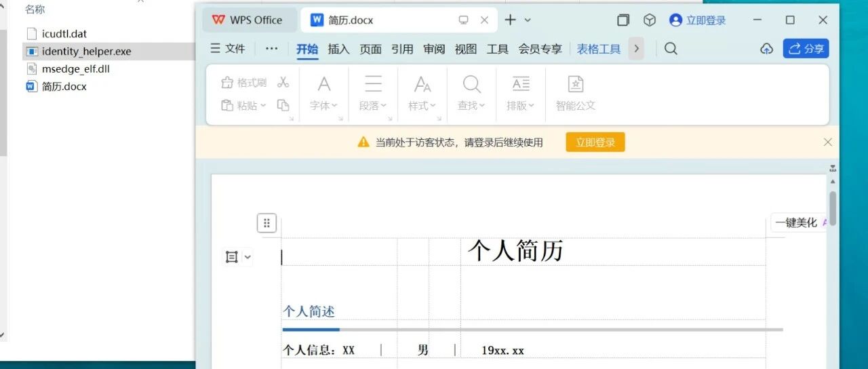
Task: Click the monitor icon on 简历.docx tab
Action: pos(464,20)
